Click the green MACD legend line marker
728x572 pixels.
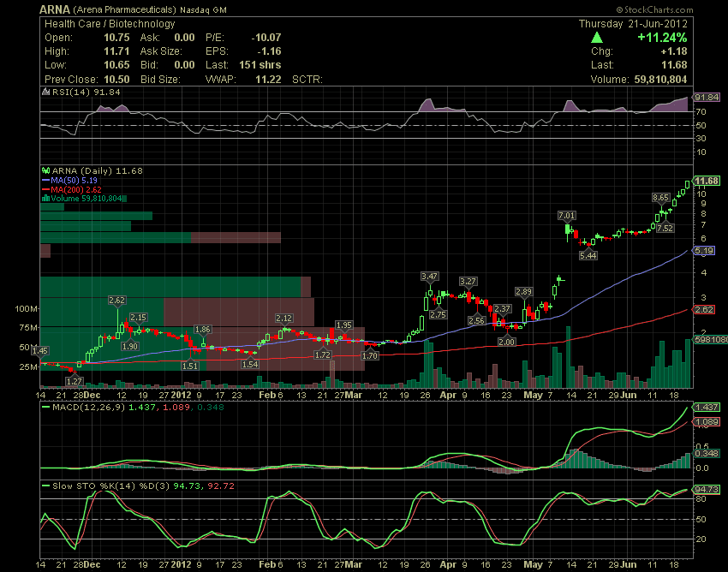pyautogui.click(x=46, y=408)
